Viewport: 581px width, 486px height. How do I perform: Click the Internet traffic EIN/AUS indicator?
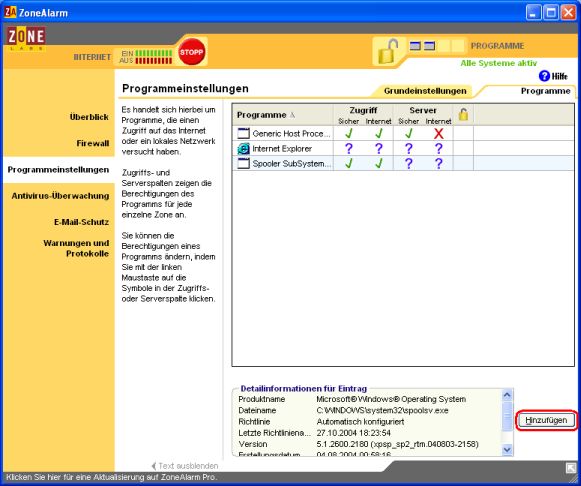[146, 57]
